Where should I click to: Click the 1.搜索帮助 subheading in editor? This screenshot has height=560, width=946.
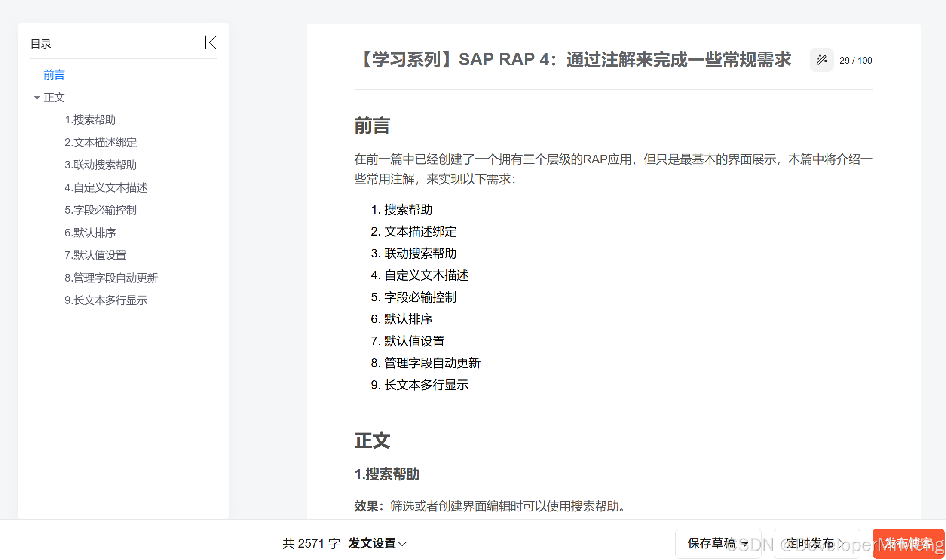[x=387, y=474]
